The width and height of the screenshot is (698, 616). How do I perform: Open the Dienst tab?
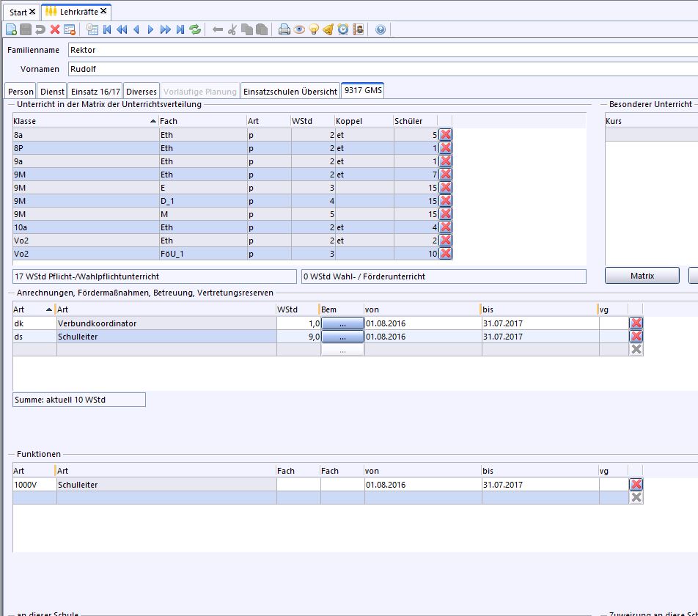pos(52,91)
